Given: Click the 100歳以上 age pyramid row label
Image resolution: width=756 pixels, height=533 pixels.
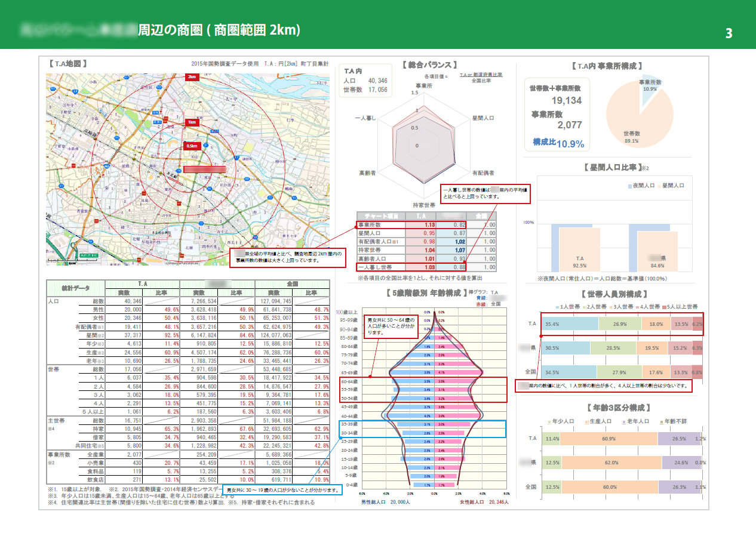Looking at the screenshot, I should pos(348,312).
